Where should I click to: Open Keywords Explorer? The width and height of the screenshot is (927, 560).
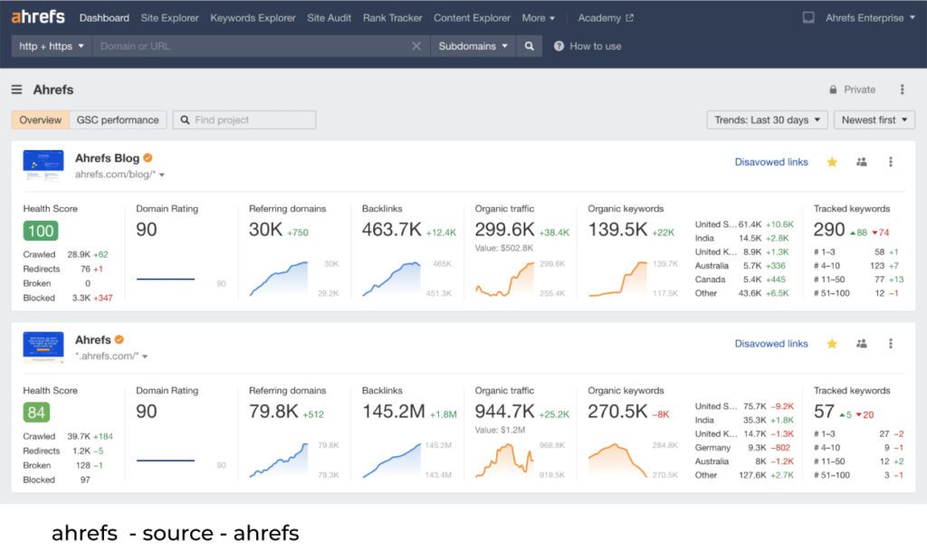[253, 18]
